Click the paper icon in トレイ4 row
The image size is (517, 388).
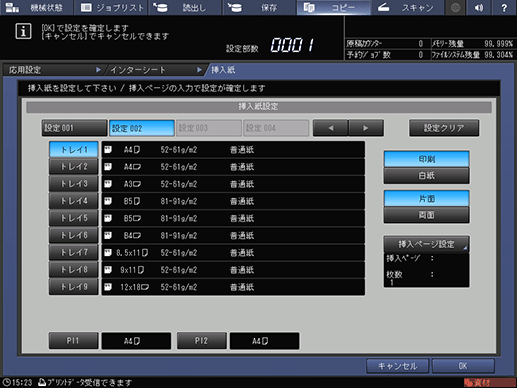tap(108, 201)
